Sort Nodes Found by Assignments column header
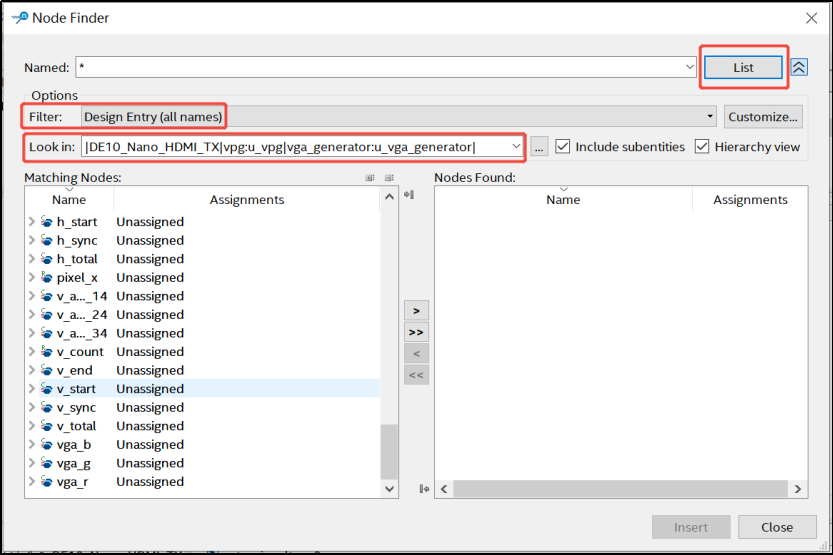Viewport: 833px width, 555px height. coord(750,200)
